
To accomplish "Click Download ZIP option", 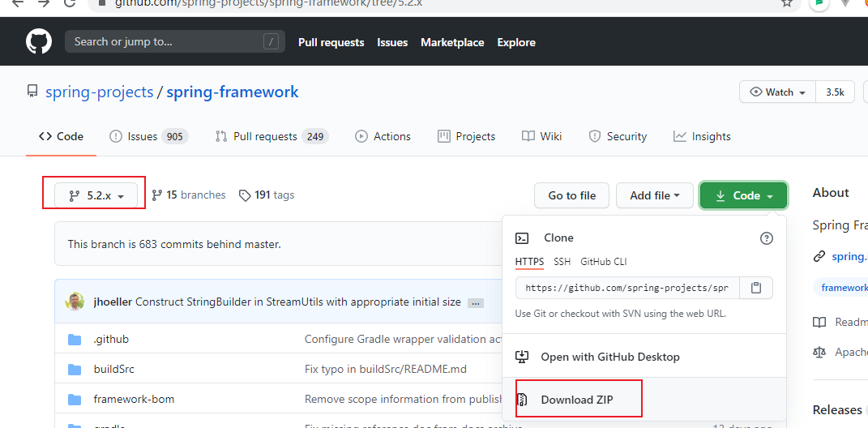I will [x=644, y=400].
